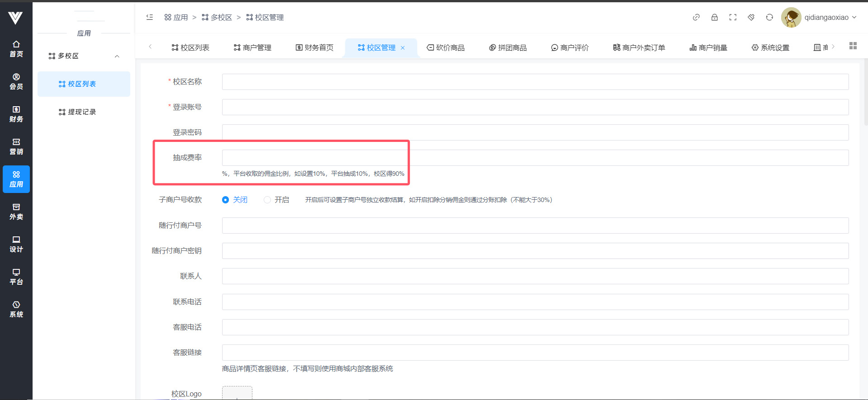This screenshot has width=868, height=400.
Task: Click the link icon in top bar
Action: [x=696, y=17]
